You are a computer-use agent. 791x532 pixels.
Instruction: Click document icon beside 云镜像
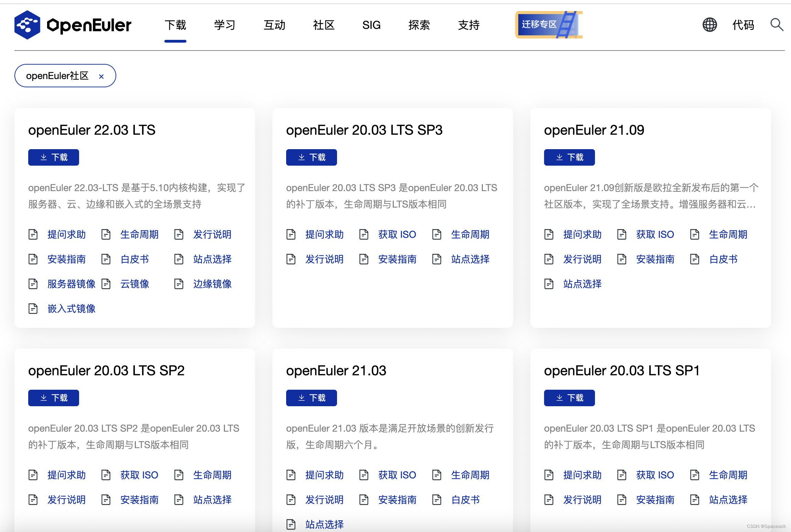tap(106, 284)
